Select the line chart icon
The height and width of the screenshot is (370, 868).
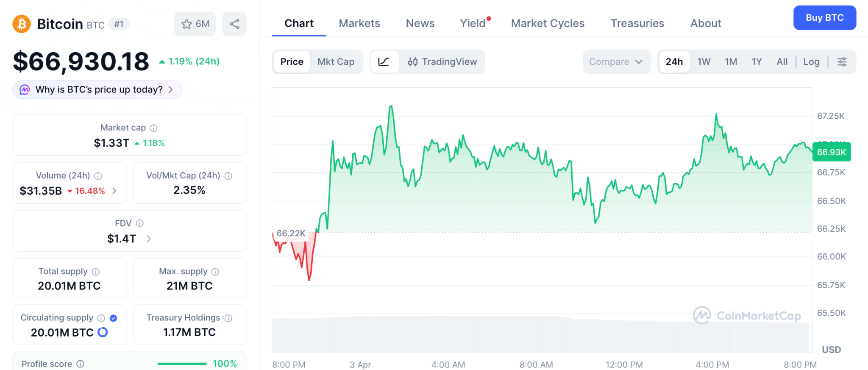[x=384, y=62]
